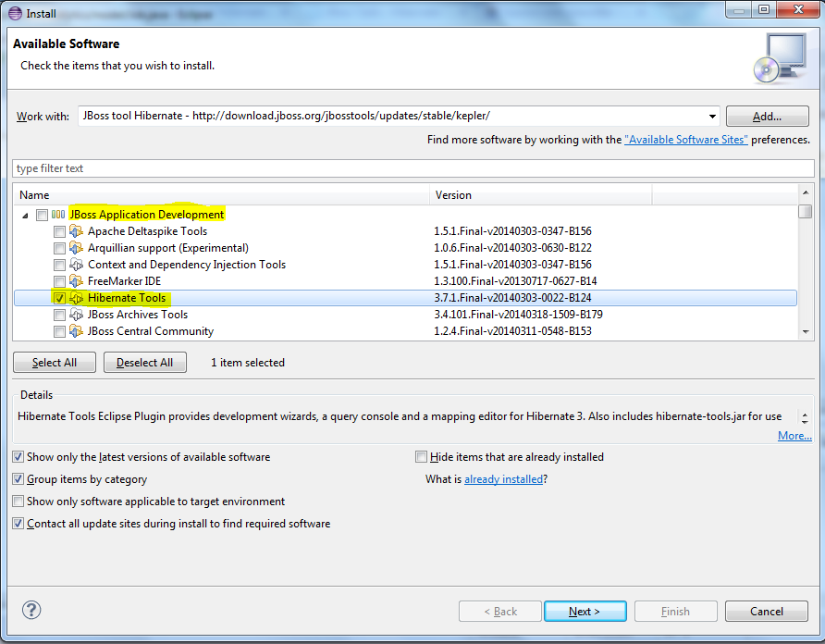825x644 pixels.
Task: Enable Hide items that are already installed
Action: pyautogui.click(x=422, y=457)
